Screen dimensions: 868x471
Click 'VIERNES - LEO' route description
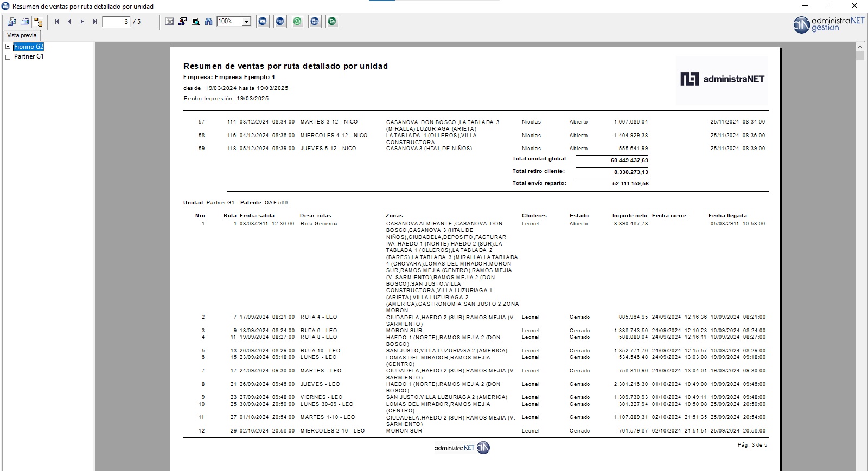pos(321,397)
